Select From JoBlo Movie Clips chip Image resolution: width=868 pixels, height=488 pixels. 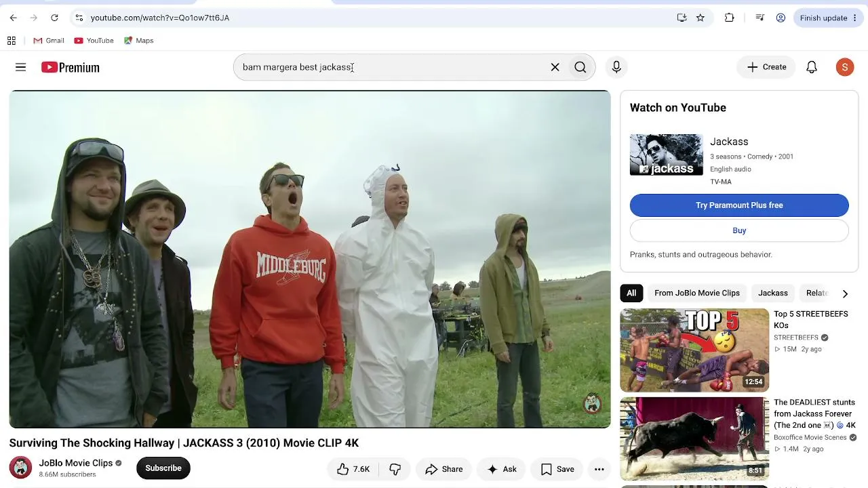coord(697,293)
